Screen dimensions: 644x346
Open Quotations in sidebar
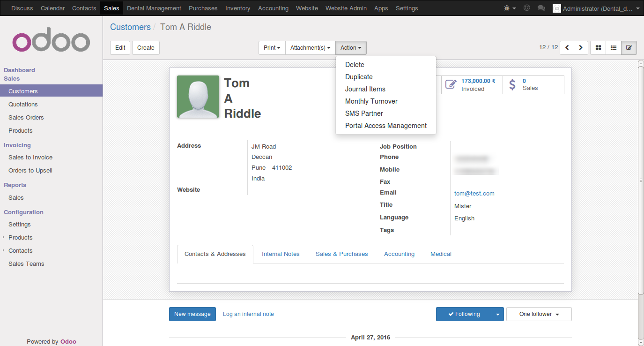(51, 105)
